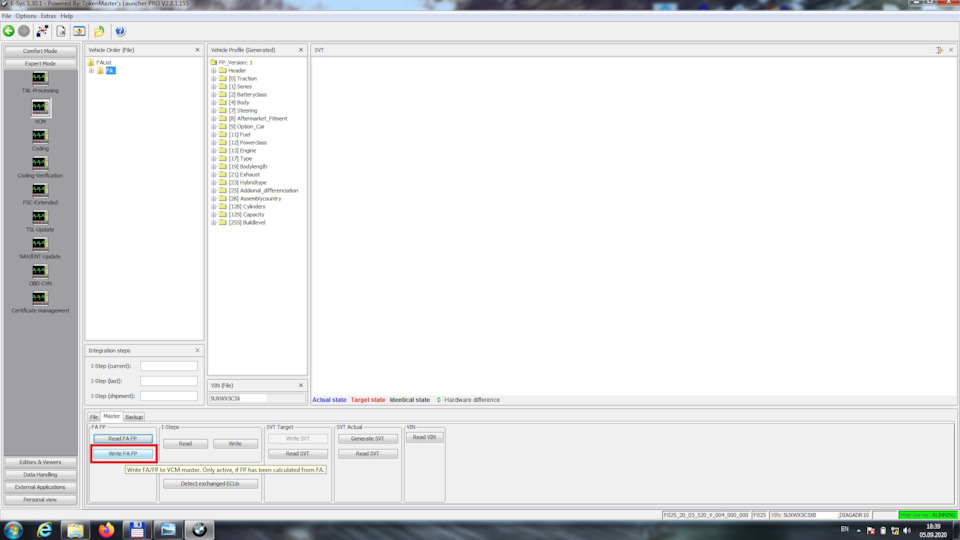
Task: Open the Coding module icon
Action: pyautogui.click(x=40, y=136)
